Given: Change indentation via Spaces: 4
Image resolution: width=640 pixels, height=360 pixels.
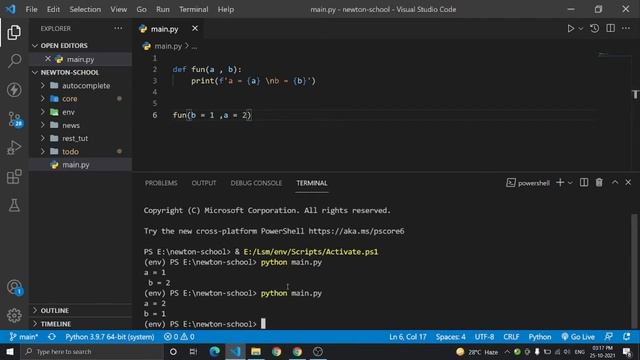Looking at the screenshot, I should [450, 337].
